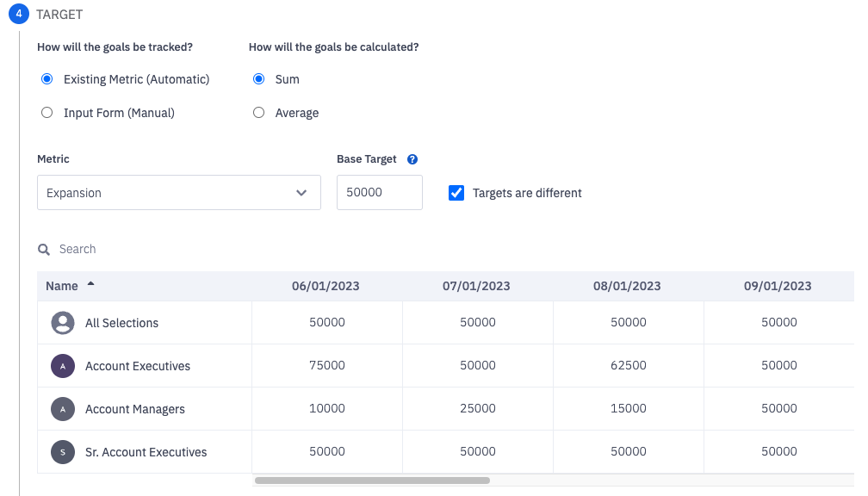
Task: Select Input Form (Manual) radio option
Action: 47,113
